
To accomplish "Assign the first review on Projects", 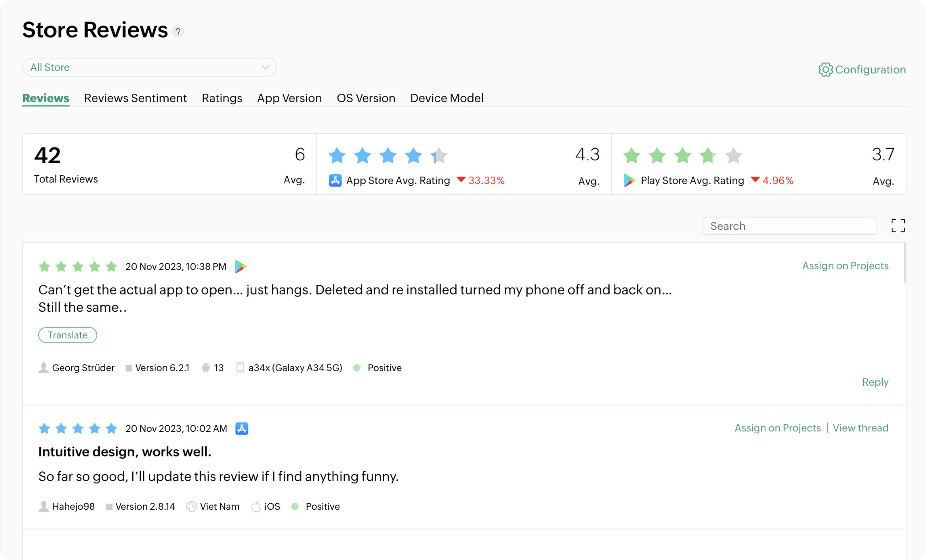I will point(845,265).
